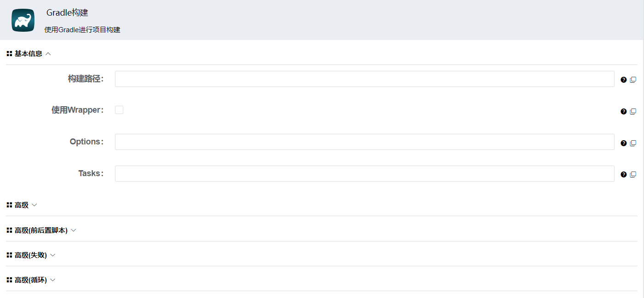The image size is (644, 298).
Task: Open help for the 使用Wrapper option
Action: (x=623, y=111)
